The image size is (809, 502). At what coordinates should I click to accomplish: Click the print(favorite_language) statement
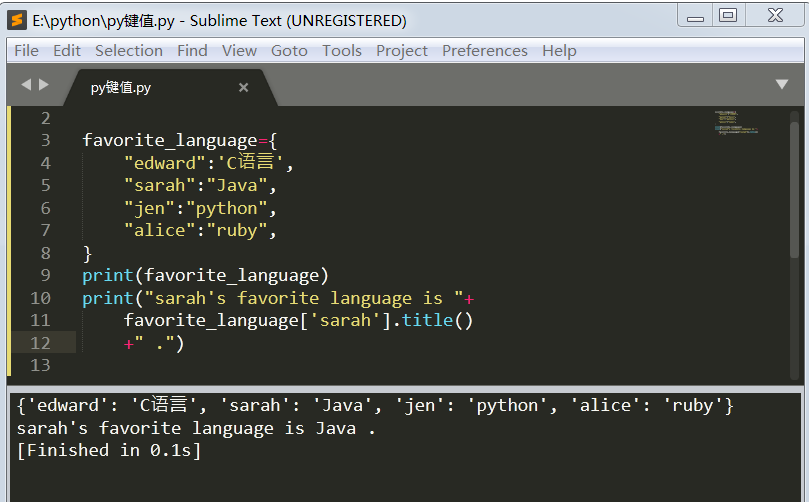[205, 276]
